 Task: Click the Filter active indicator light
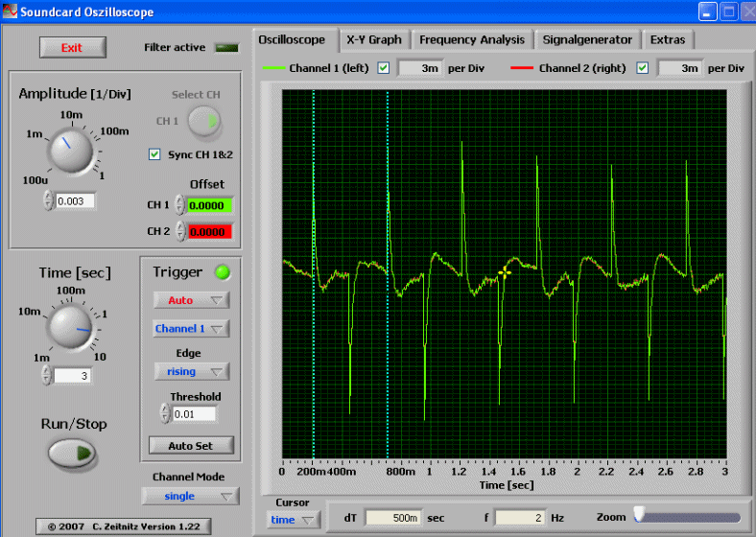pyautogui.click(x=226, y=48)
